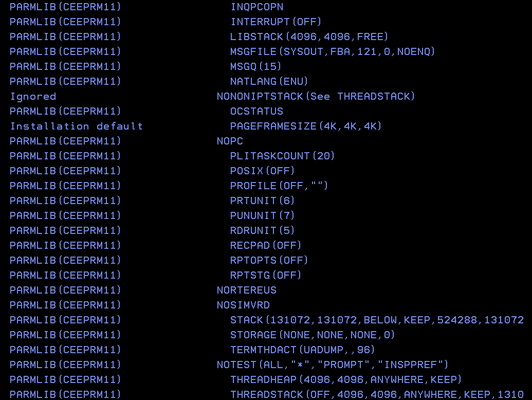
Task: Select the NORTEREUS option
Action: (x=246, y=290)
